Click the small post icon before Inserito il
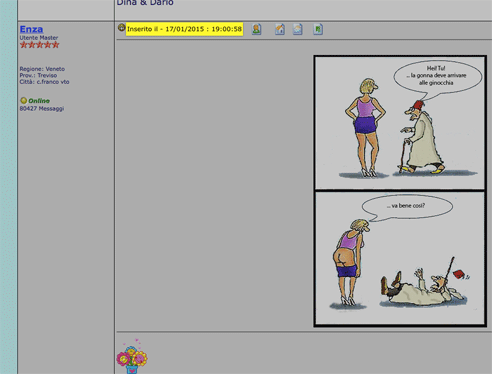This screenshot has height=374, width=492. tap(122, 28)
